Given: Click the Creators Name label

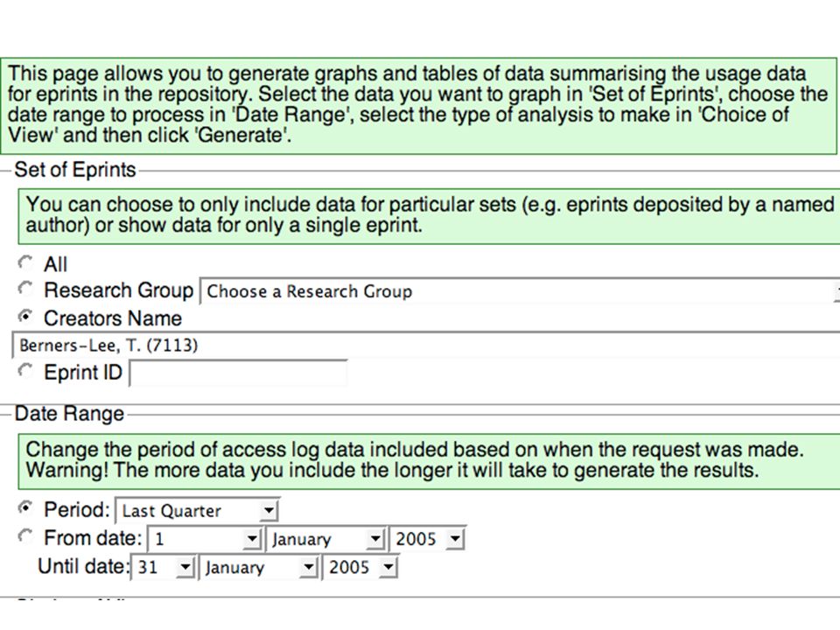Looking at the screenshot, I should (113, 318).
